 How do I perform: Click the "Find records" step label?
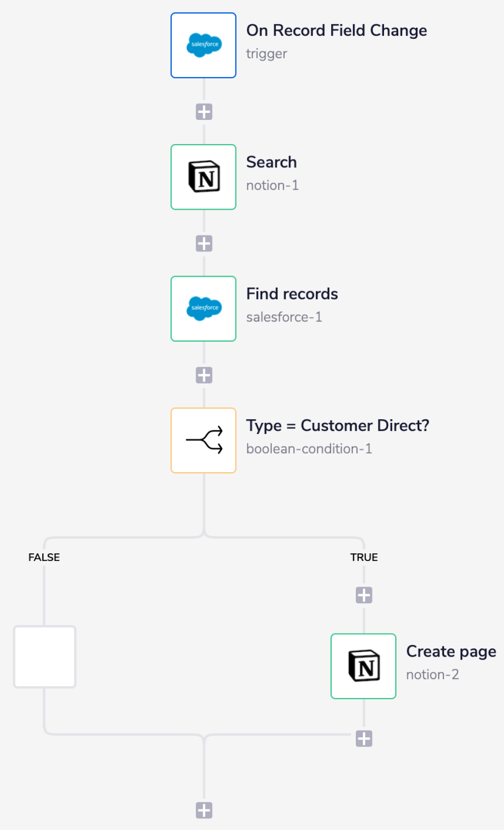coord(292,294)
